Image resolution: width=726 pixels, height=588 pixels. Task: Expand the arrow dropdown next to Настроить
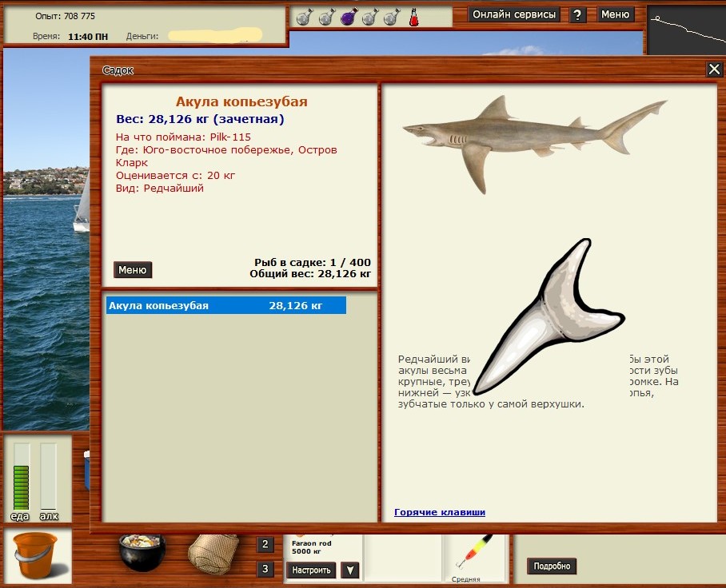click(350, 570)
